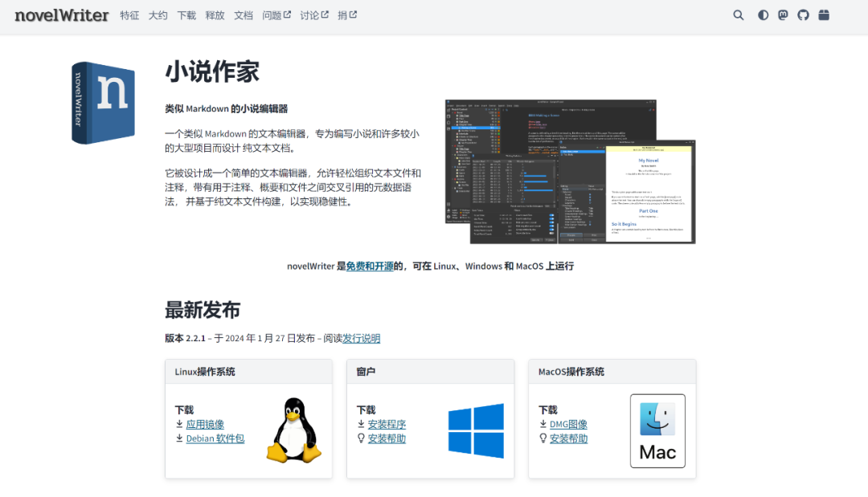
Task: Open the 讨论 external link
Action: 314,15
